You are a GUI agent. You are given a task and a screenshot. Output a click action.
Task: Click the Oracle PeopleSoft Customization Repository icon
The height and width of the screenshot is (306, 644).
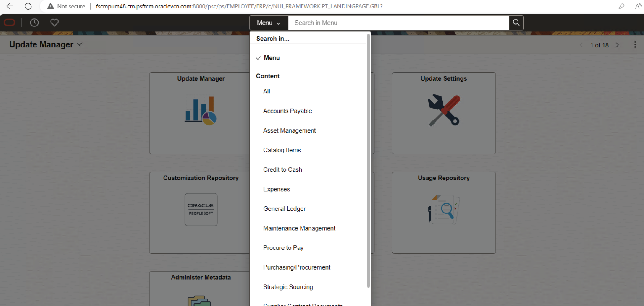tap(201, 209)
